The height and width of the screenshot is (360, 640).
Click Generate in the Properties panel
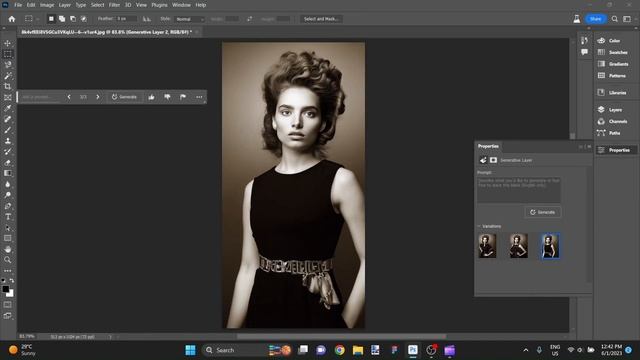[x=543, y=212]
